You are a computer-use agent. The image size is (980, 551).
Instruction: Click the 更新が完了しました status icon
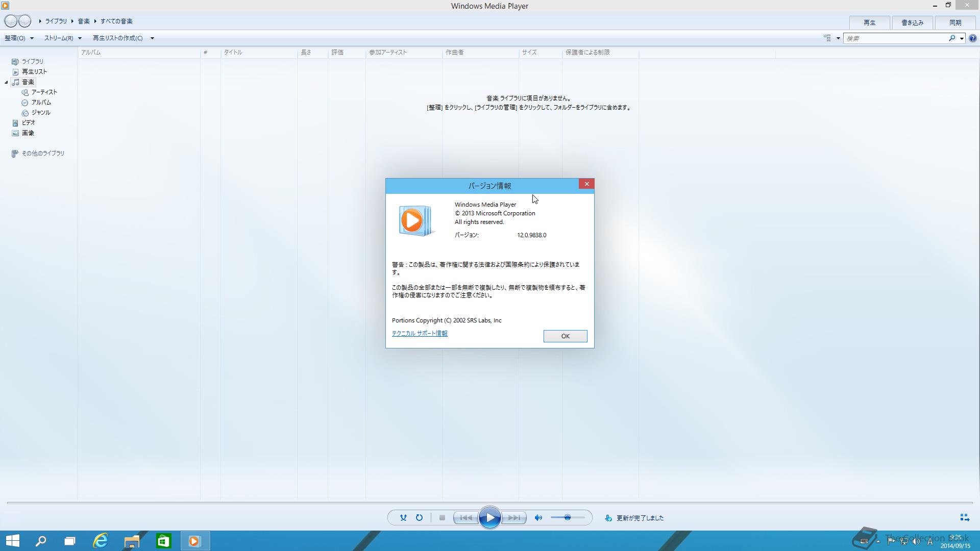(x=608, y=518)
